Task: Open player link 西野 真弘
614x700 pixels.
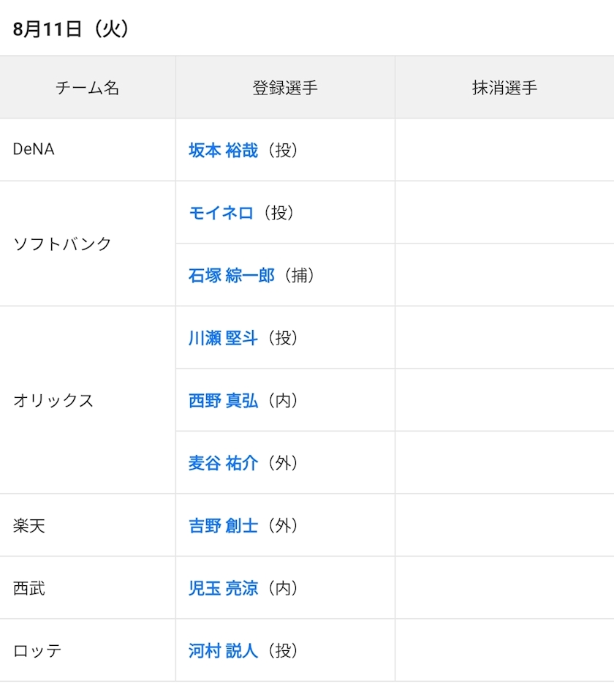Action: tap(223, 400)
